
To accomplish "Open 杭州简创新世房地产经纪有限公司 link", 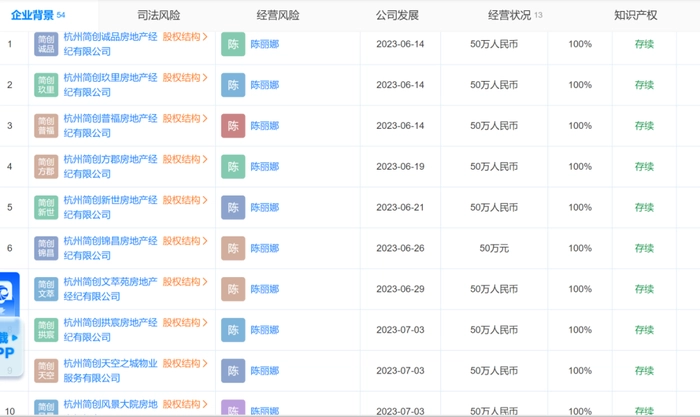I will pyautogui.click(x=110, y=208).
